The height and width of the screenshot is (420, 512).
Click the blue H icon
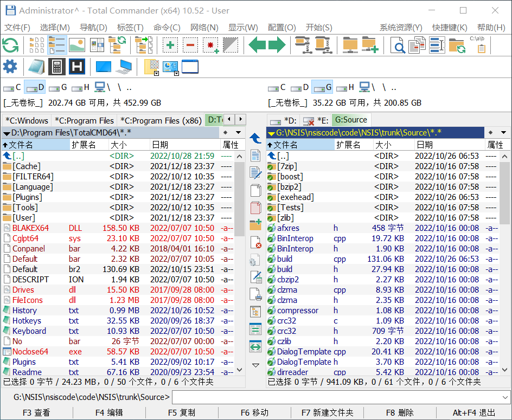click(x=76, y=67)
